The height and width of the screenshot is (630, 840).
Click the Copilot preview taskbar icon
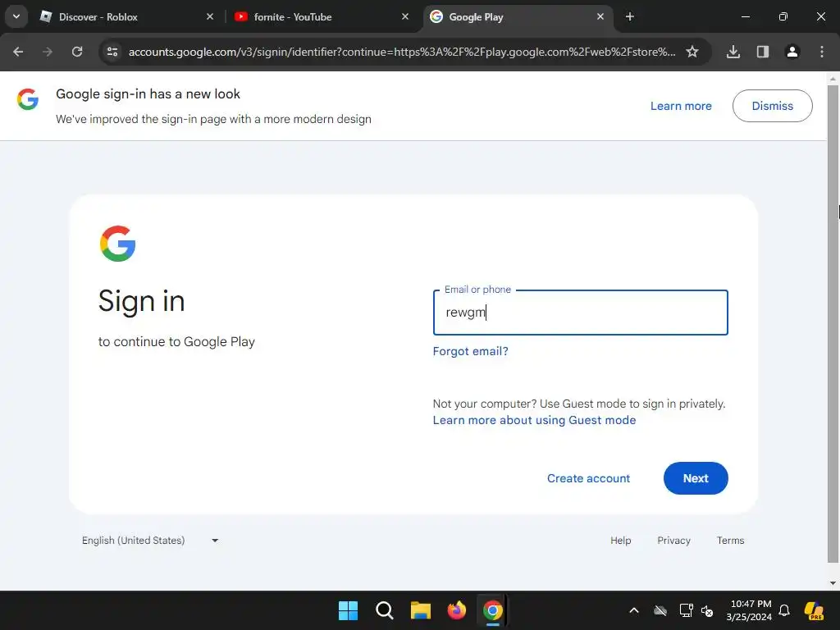pyautogui.click(x=814, y=610)
